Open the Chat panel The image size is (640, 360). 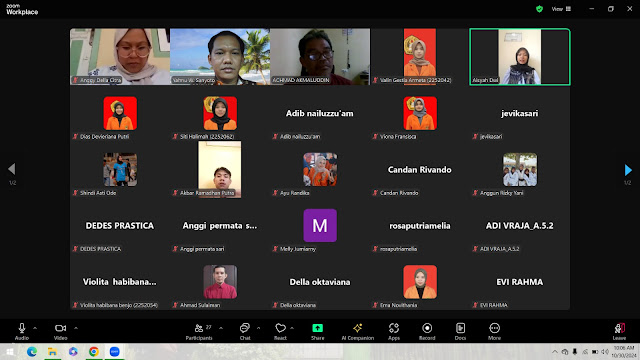245,331
